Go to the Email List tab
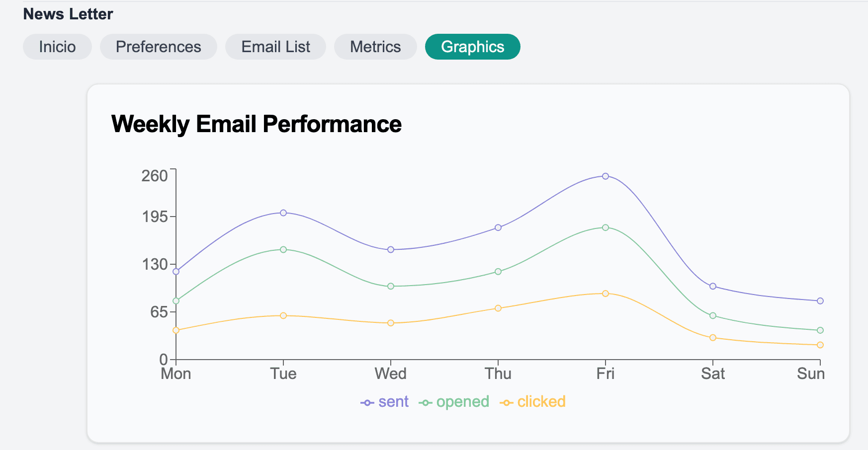868x450 pixels. [275, 47]
